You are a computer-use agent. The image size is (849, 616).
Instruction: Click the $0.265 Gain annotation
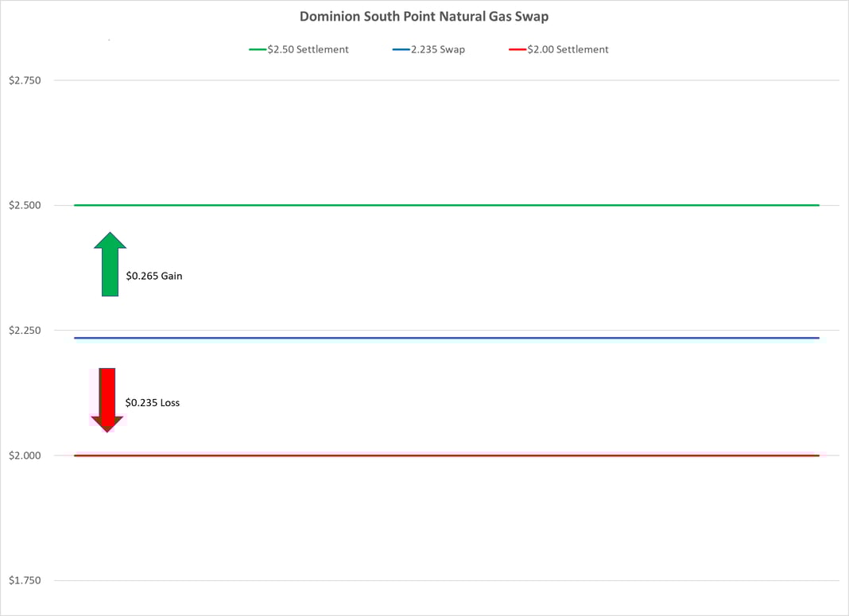tap(153, 276)
